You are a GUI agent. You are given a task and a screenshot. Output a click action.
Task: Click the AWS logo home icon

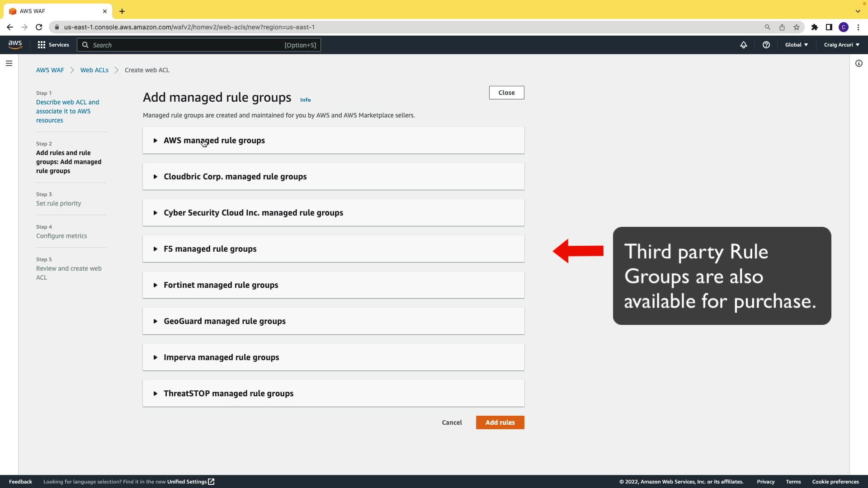(x=15, y=44)
